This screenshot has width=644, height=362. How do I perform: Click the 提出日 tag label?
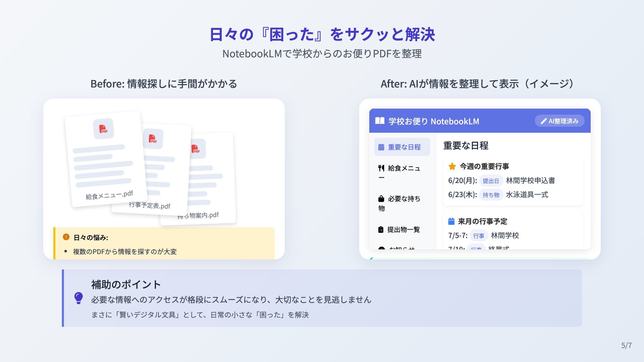pos(491,181)
